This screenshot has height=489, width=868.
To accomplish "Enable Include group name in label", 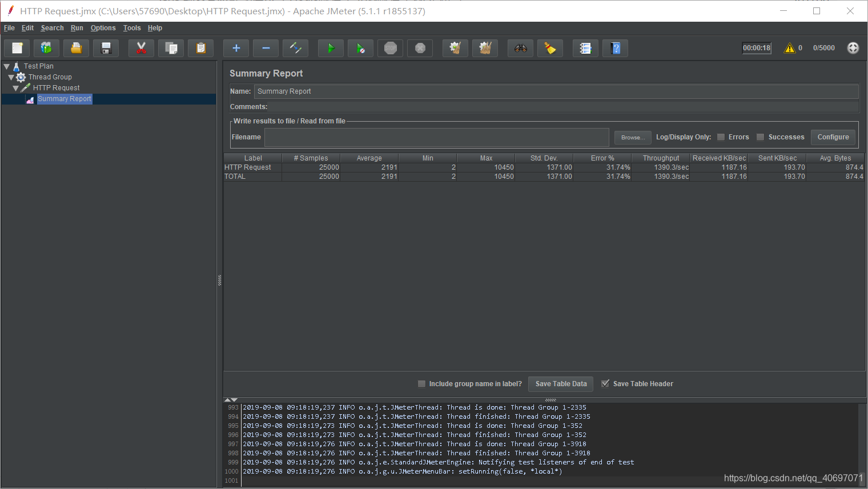I will pos(422,384).
